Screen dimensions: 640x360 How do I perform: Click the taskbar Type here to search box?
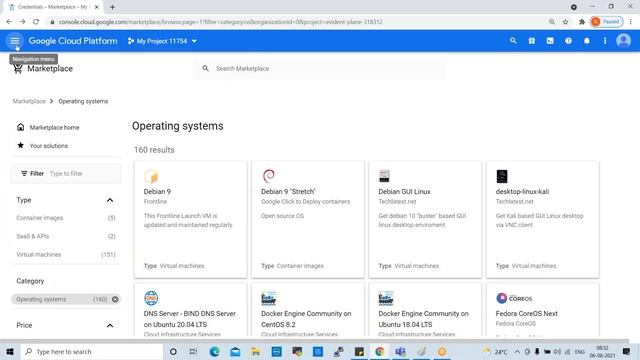[92, 351]
